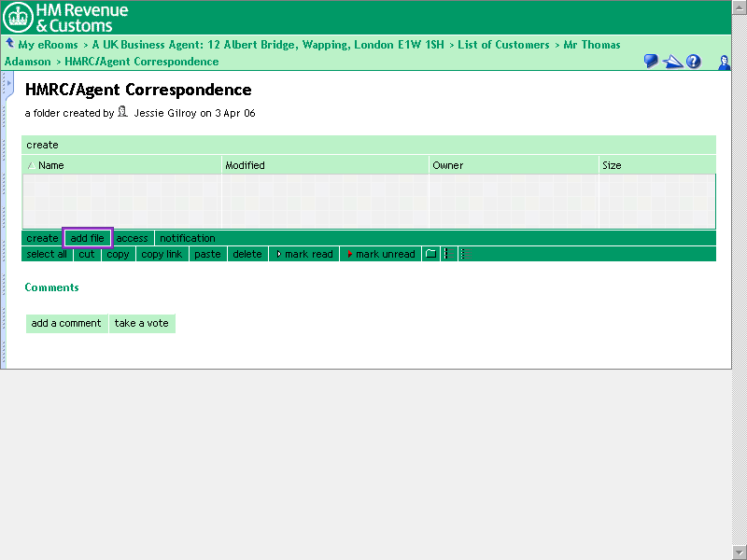Click take a vote button
Image resolution: width=747 pixels, height=560 pixels.
pos(142,323)
